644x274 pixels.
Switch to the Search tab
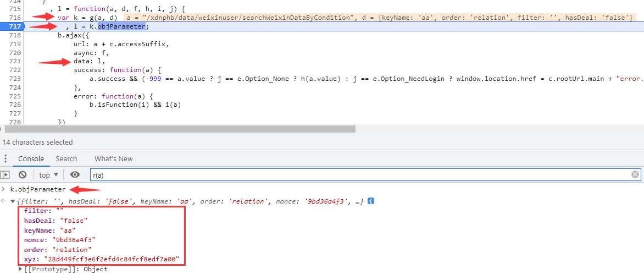66,158
